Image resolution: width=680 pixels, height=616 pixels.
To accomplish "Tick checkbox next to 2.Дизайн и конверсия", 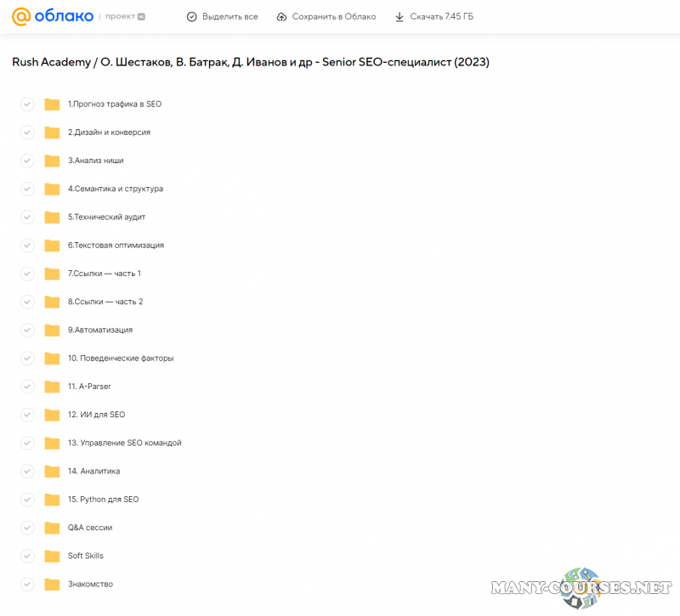I will click(x=27, y=133).
